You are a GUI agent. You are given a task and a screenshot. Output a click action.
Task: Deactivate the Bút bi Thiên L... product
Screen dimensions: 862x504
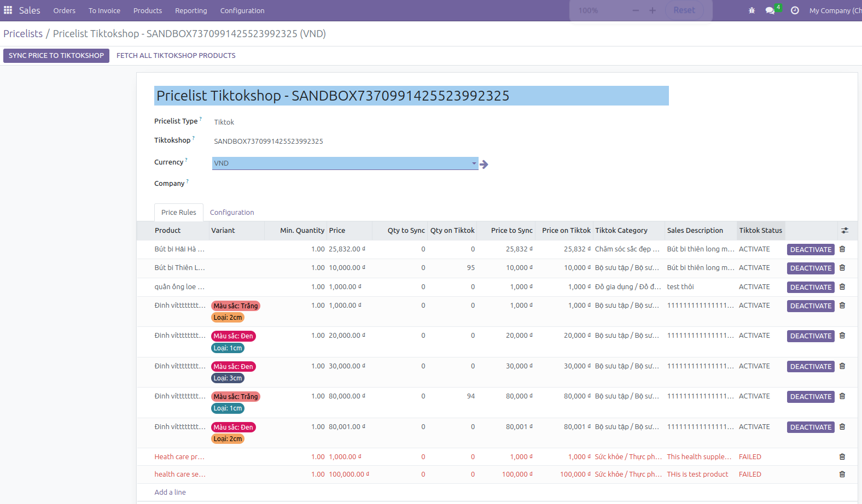[810, 268]
